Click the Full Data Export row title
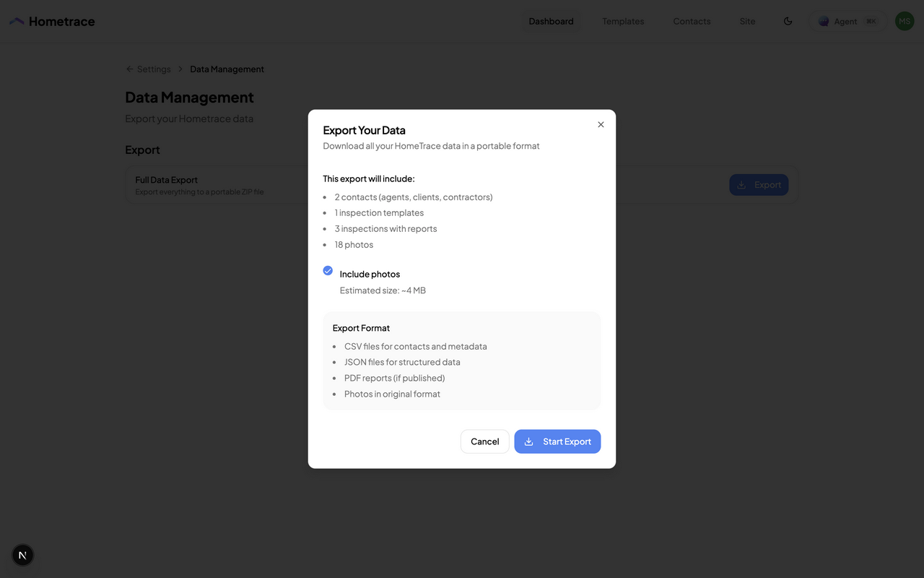 pos(166,180)
